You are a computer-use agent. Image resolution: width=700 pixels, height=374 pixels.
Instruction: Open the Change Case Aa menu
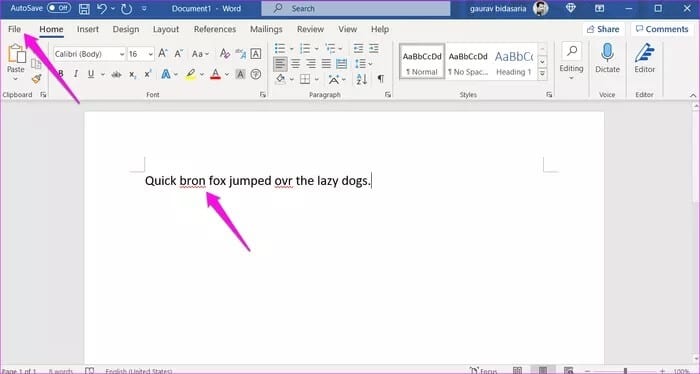pyautogui.click(x=200, y=54)
